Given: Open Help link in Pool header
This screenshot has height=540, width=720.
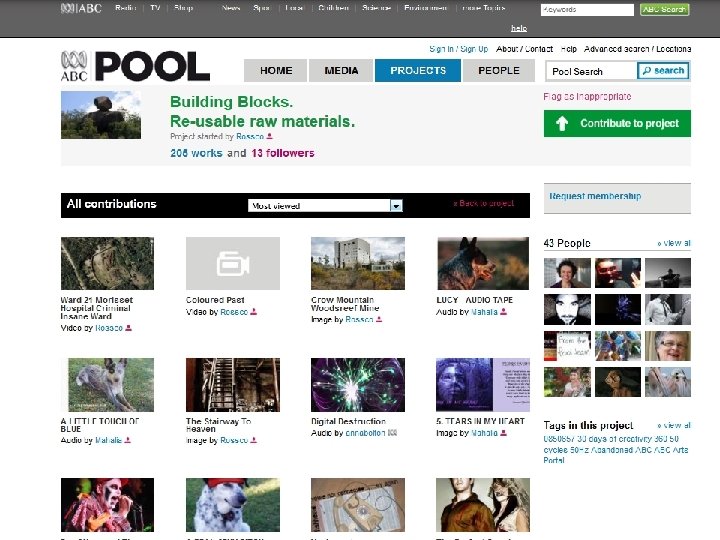Looking at the screenshot, I should [x=568, y=49].
